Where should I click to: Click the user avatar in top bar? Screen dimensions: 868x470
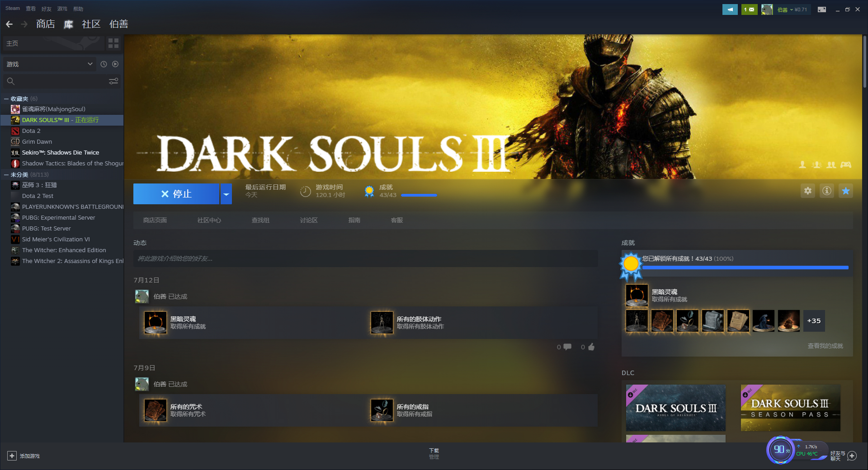pos(767,9)
